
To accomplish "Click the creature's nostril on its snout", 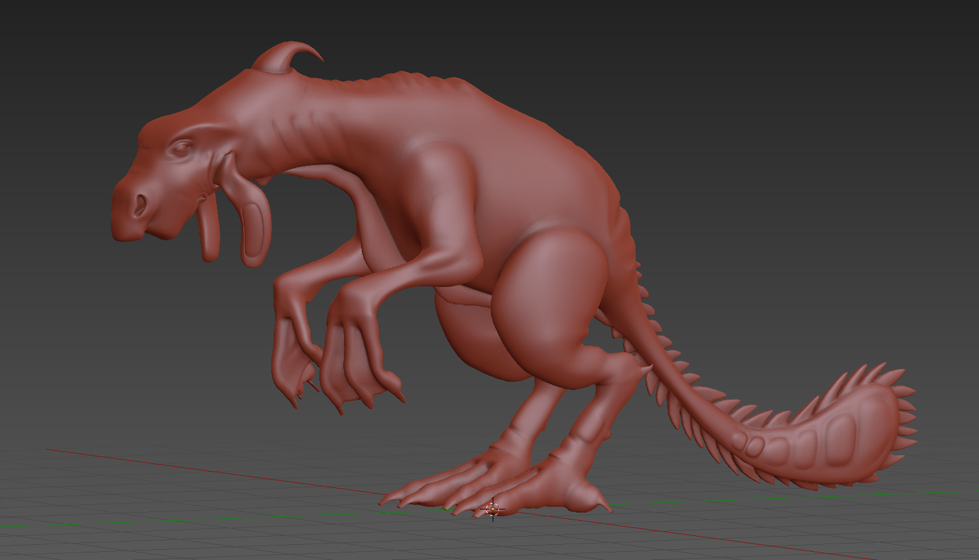I will (x=140, y=205).
